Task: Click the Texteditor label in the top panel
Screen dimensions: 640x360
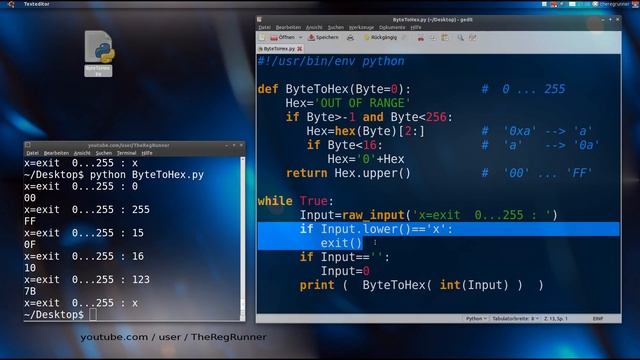Action: coord(36,4)
